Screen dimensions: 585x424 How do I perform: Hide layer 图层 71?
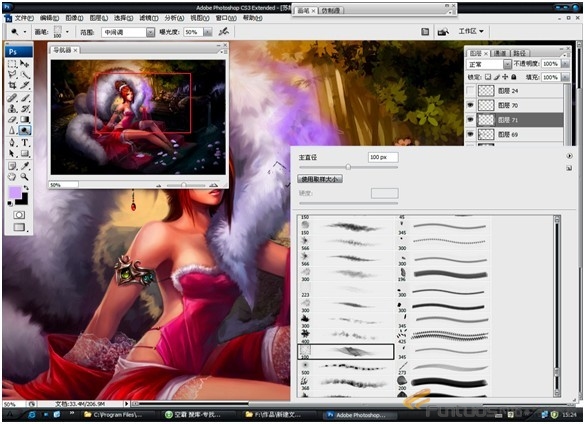(x=470, y=120)
